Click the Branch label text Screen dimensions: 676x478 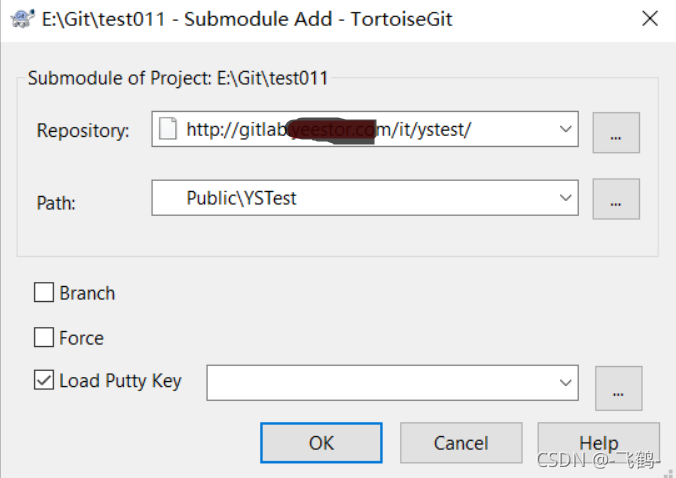[x=87, y=293]
